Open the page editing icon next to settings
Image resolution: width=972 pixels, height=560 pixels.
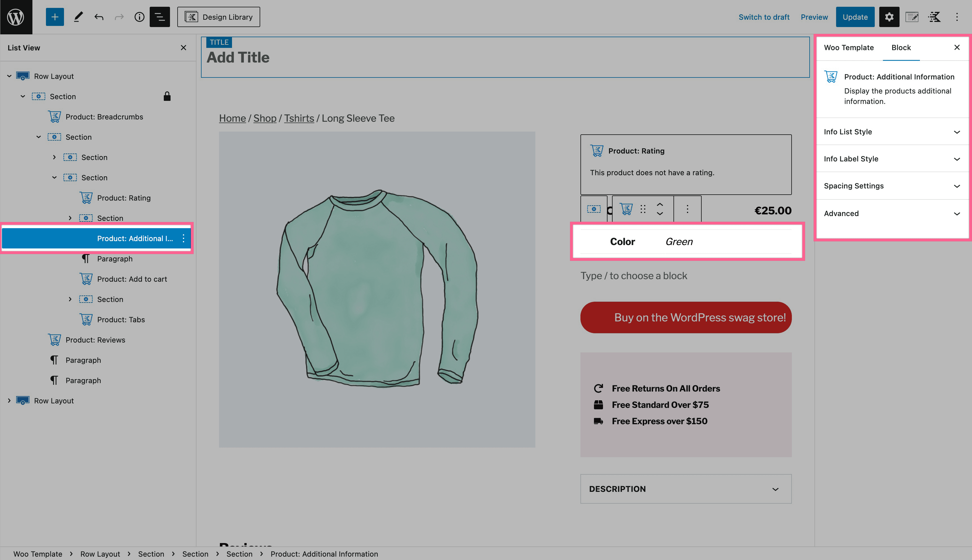tap(912, 17)
